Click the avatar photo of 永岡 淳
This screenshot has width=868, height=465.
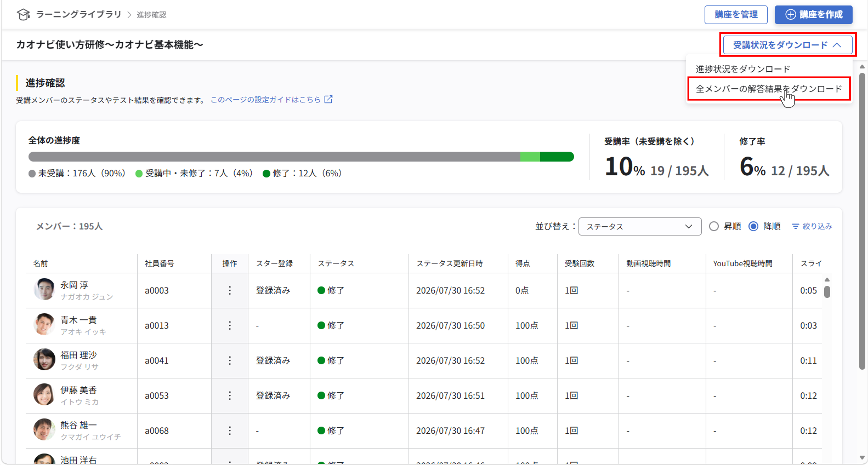44,289
